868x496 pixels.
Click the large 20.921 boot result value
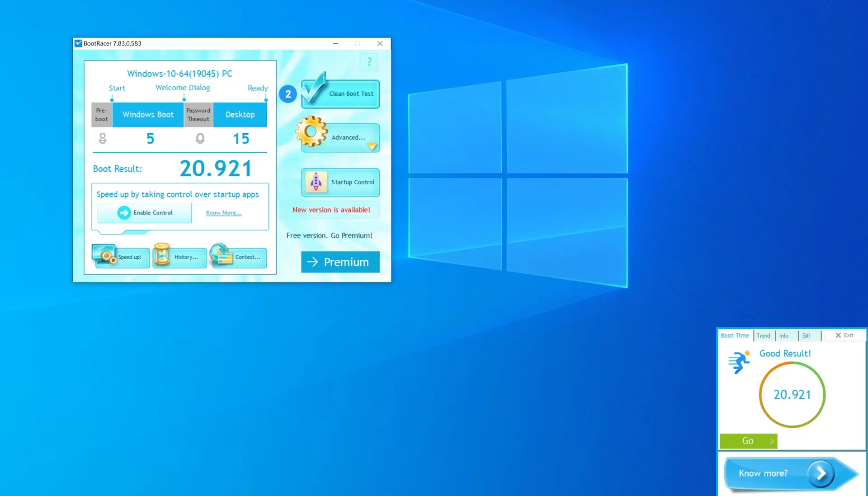pos(216,168)
